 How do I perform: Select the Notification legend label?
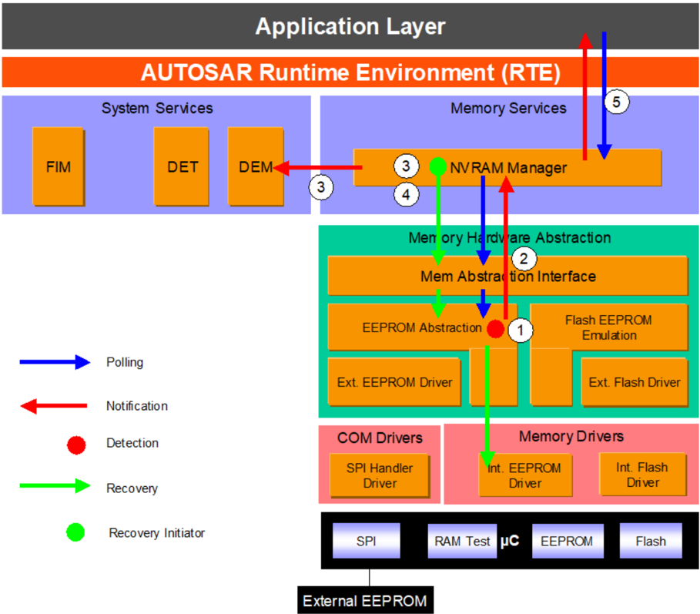click(137, 405)
